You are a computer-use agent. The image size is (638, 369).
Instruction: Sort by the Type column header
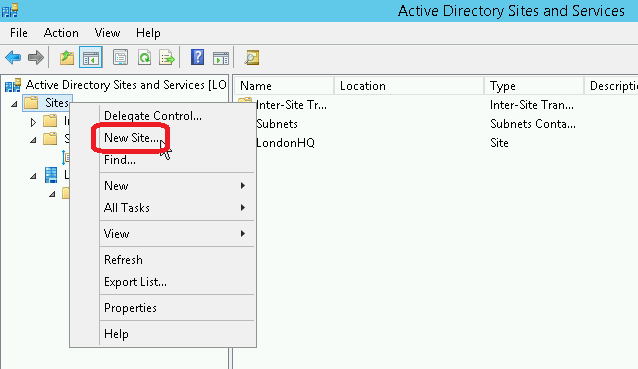534,86
